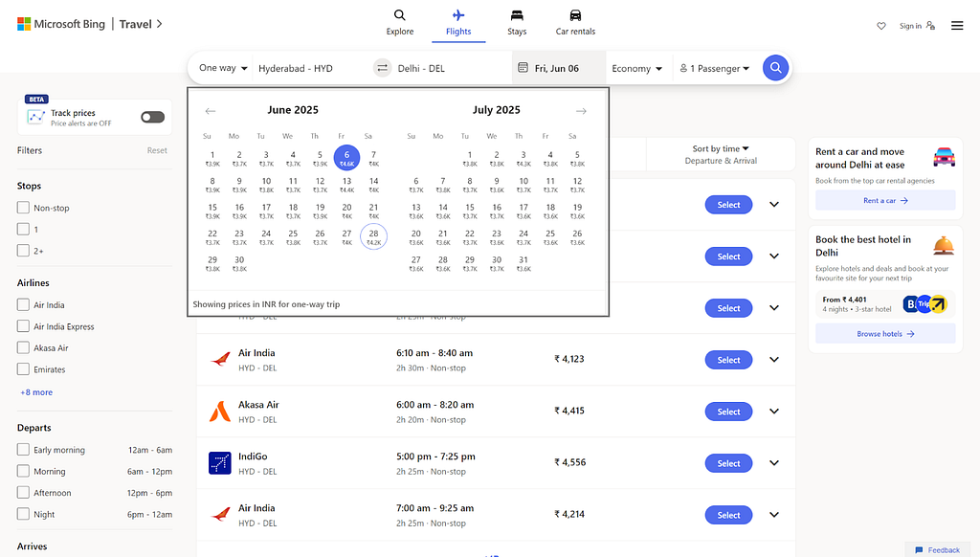Go to Car rentals tab
This screenshot has height=557, width=980.
coord(575,23)
